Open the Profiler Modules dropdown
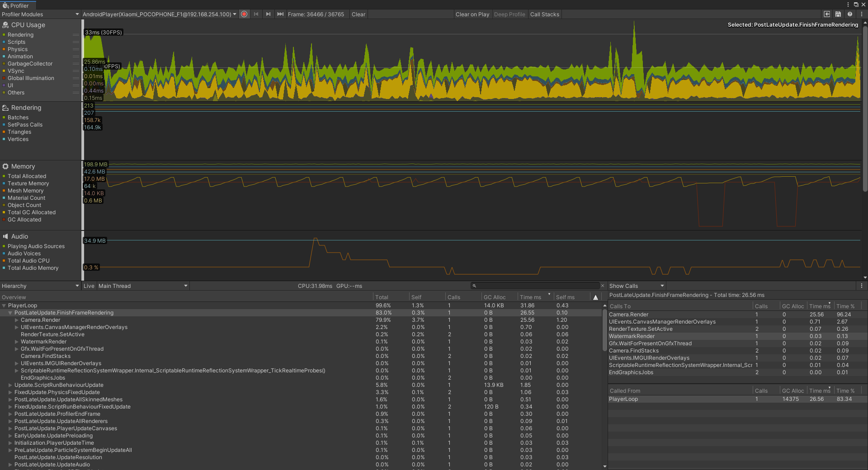Screen dimensions: 868x470 click(40, 14)
